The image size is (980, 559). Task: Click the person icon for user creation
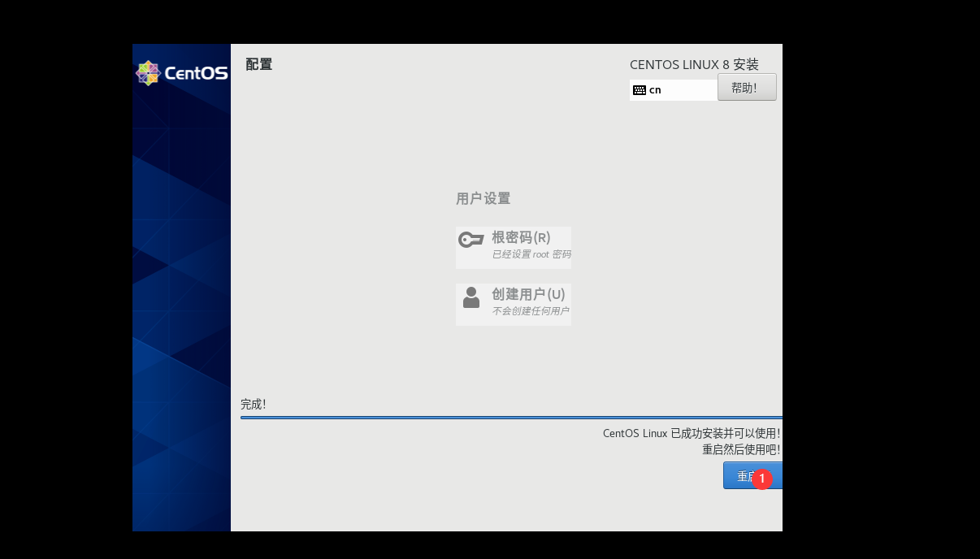(x=471, y=297)
